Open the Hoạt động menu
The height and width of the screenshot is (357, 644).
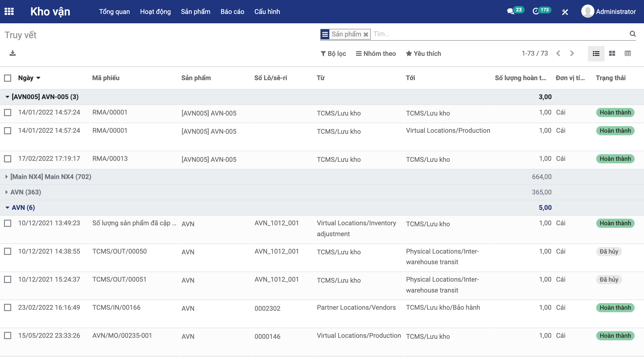point(155,12)
